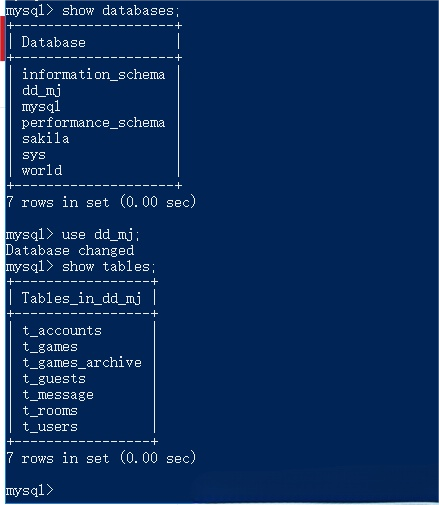Click the t_guests table name
This screenshot has width=439, height=505.
pyautogui.click(x=54, y=379)
